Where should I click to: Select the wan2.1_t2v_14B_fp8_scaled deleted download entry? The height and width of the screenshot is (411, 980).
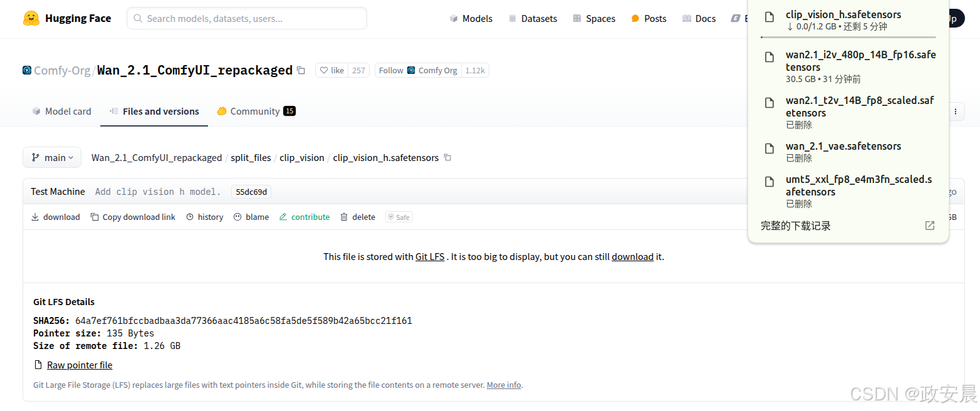(x=848, y=113)
